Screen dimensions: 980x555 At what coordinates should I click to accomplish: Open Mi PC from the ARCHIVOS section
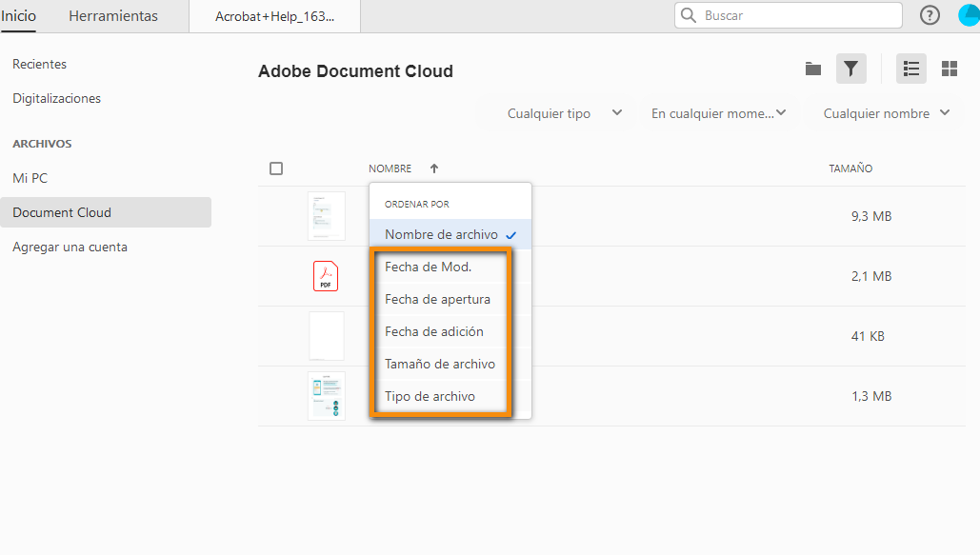30,177
